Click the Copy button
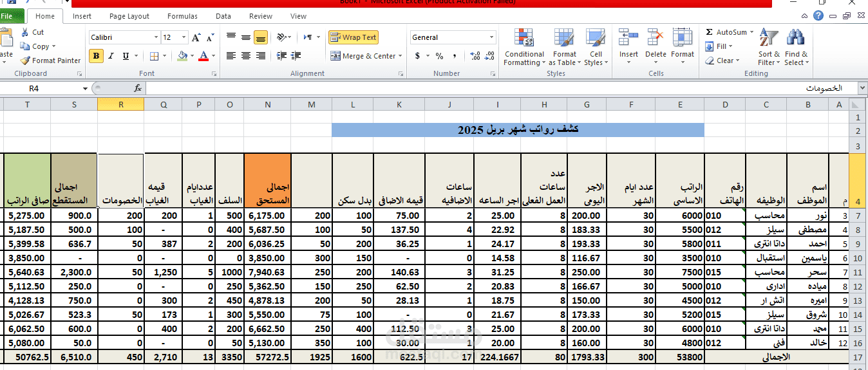 [x=37, y=46]
